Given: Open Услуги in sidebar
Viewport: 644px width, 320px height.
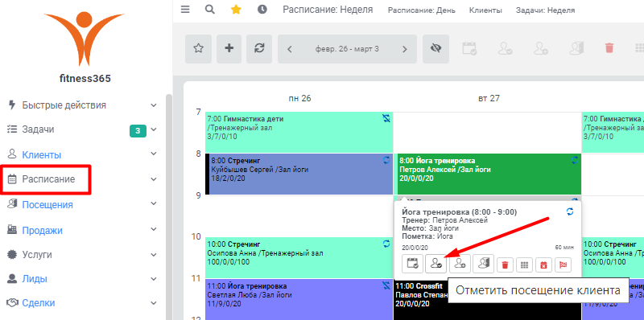Looking at the screenshot, I should coord(37,255).
